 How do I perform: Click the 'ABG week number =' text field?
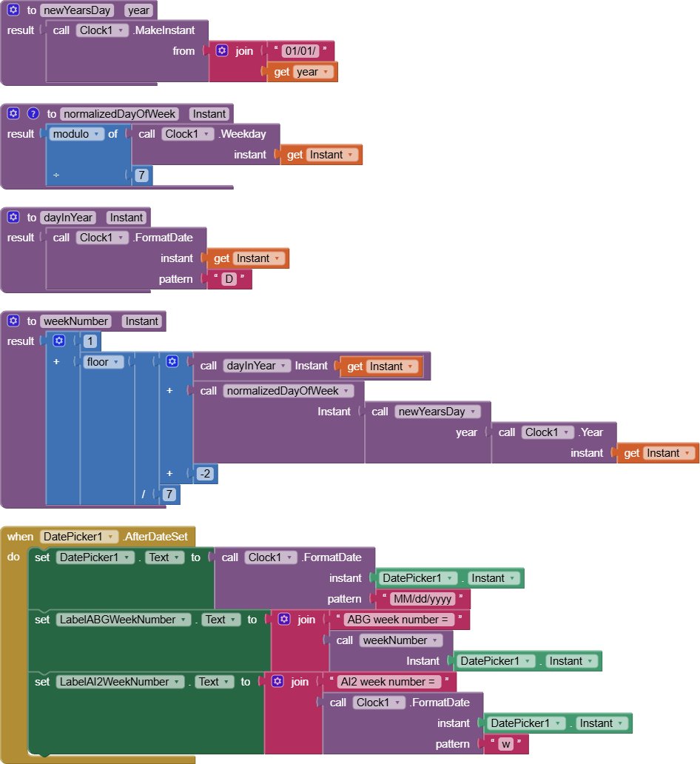coord(397,620)
